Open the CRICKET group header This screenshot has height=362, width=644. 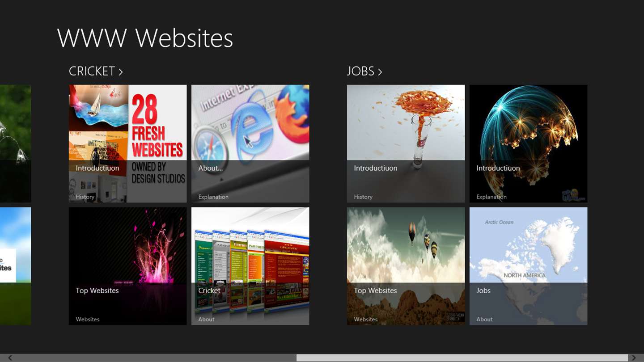(x=96, y=71)
